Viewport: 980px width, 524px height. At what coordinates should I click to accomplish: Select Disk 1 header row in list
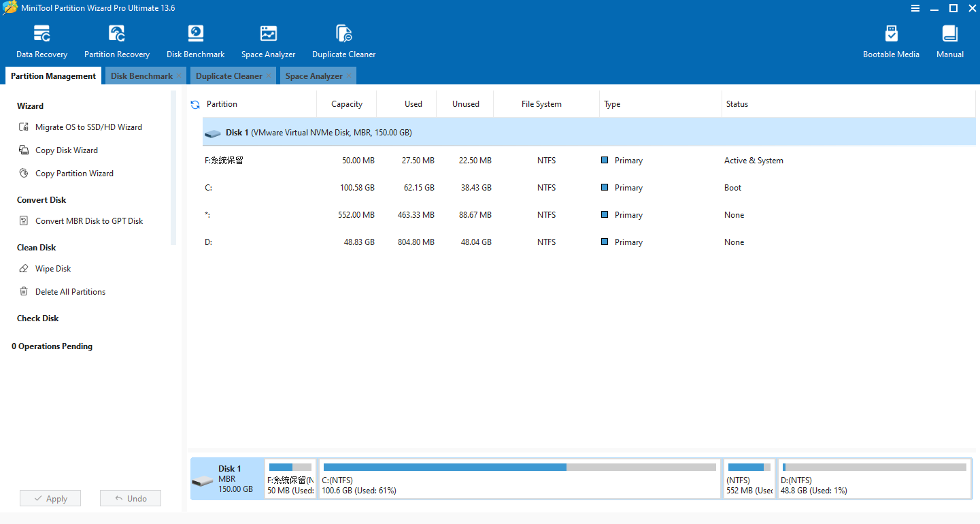[x=589, y=133]
